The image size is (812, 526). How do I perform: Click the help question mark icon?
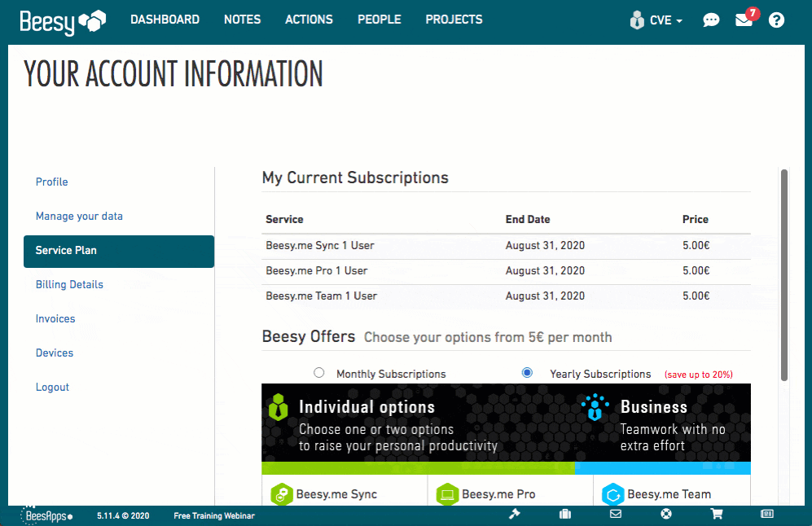click(776, 20)
